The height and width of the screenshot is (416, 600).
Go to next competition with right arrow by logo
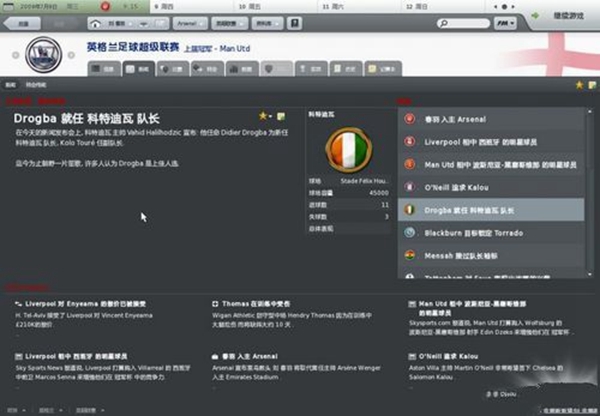[x=71, y=55]
